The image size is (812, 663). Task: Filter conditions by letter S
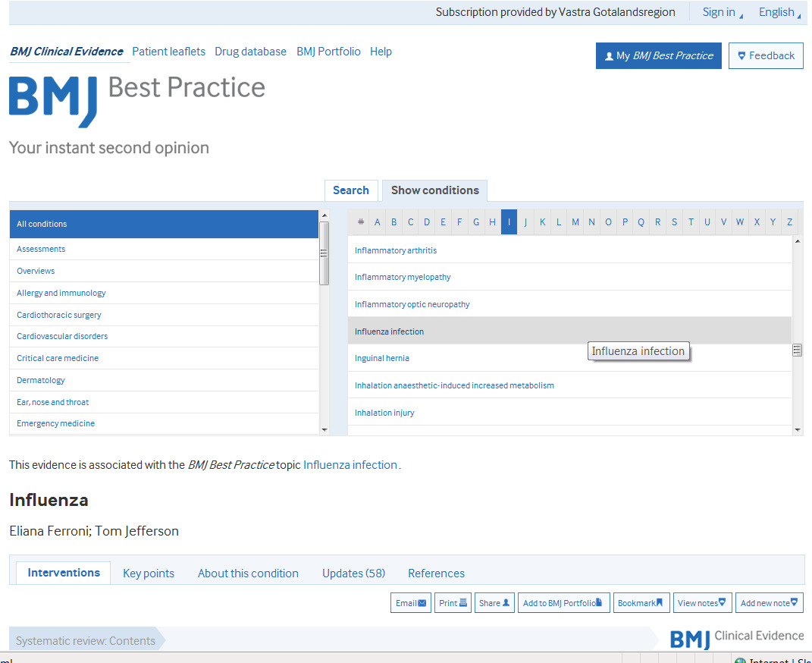point(674,222)
